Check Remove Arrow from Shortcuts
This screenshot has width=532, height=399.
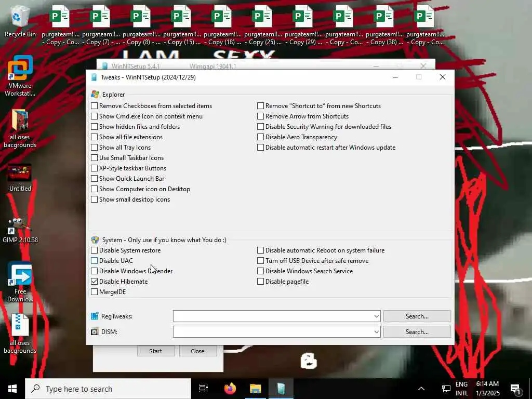point(261,116)
